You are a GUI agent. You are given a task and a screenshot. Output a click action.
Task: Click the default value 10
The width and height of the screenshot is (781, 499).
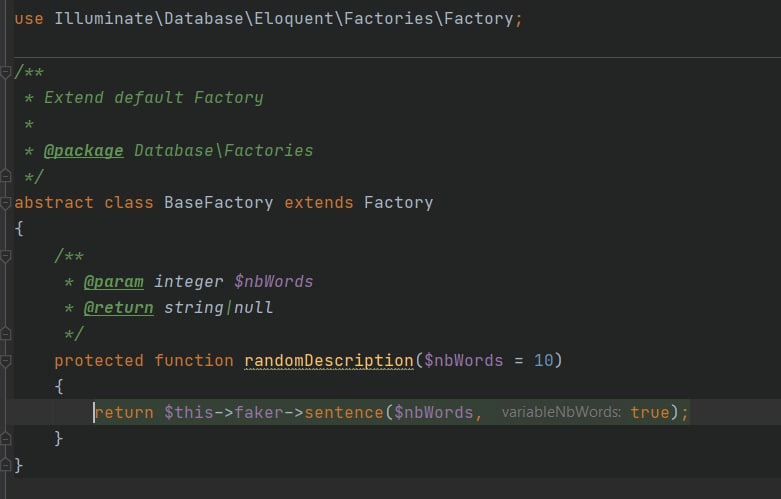pyautogui.click(x=543, y=360)
